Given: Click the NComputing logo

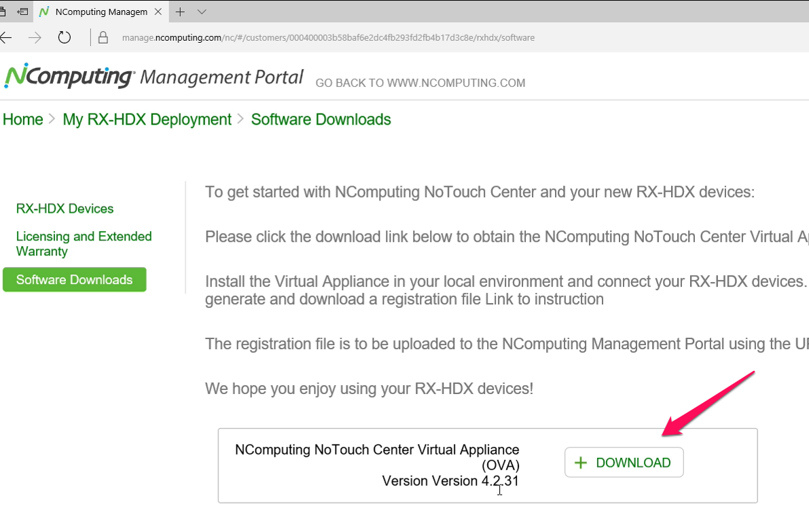Looking at the screenshot, I should (70, 76).
